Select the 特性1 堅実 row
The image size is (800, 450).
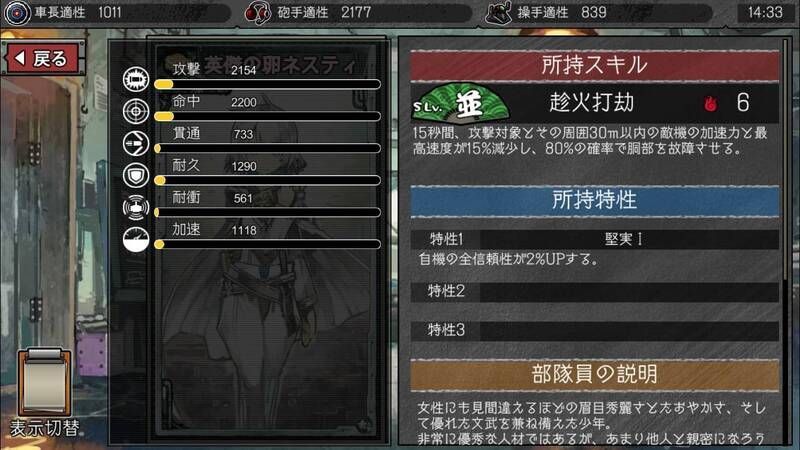pos(594,239)
